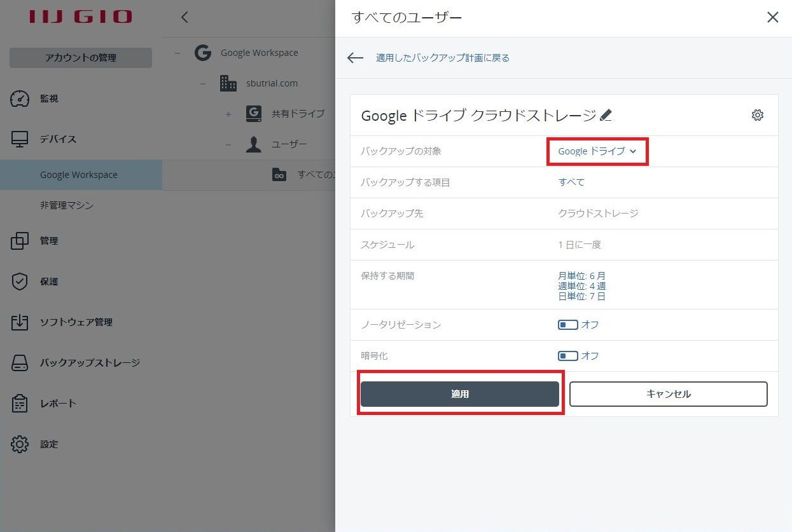Open backup plan options gear icon

click(758, 115)
